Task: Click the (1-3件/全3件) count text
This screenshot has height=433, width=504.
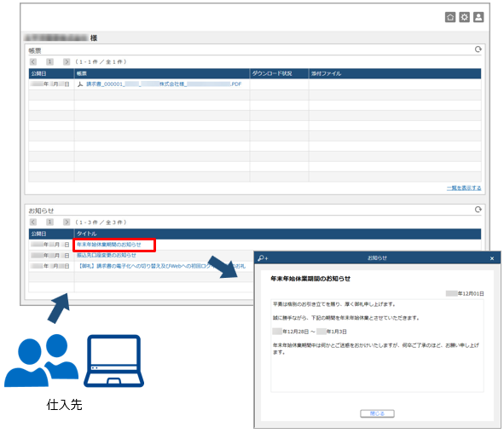Action: pos(101,222)
